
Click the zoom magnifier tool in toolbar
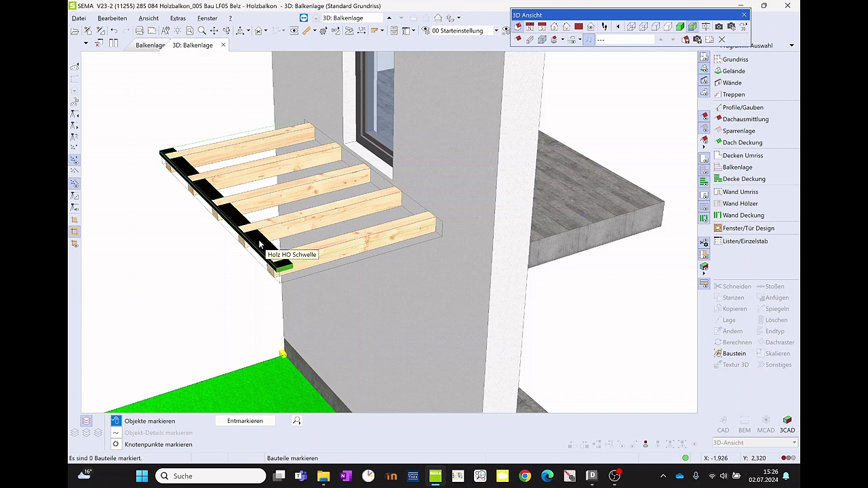(x=201, y=30)
